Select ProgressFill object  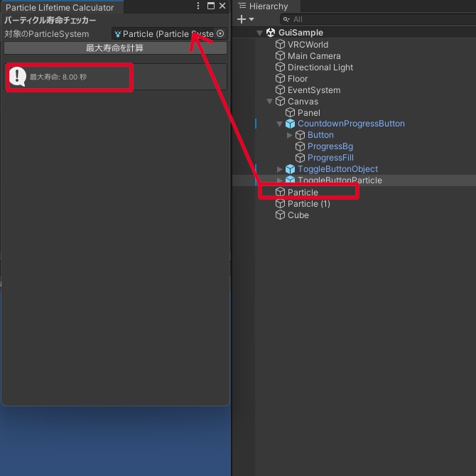(x=330, y=158)
